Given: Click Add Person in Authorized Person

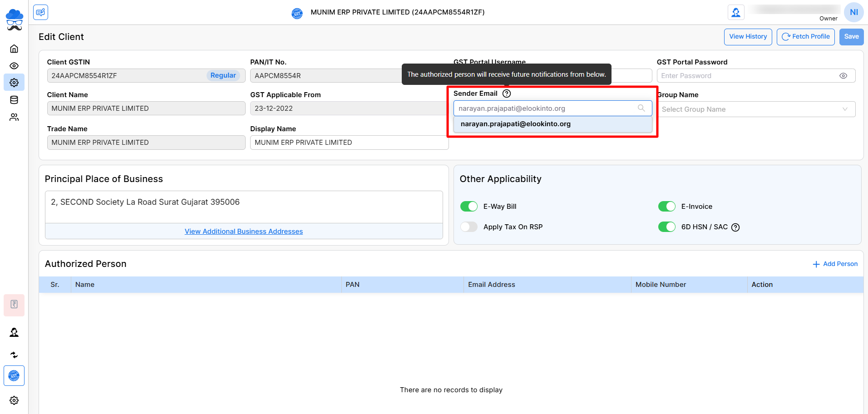Looking at the screenshot, I should (835, 264).
